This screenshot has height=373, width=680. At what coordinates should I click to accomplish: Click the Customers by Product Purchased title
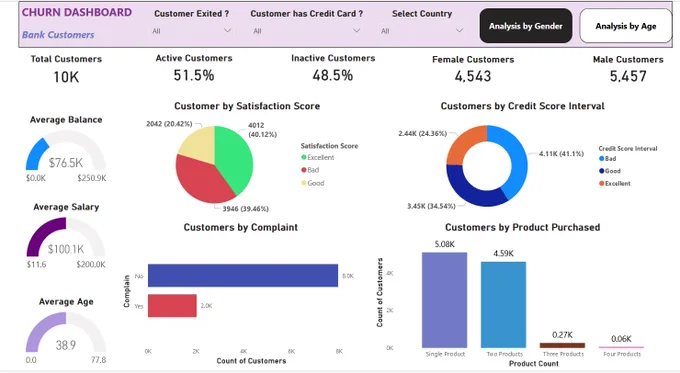click(x=523, y=228)
